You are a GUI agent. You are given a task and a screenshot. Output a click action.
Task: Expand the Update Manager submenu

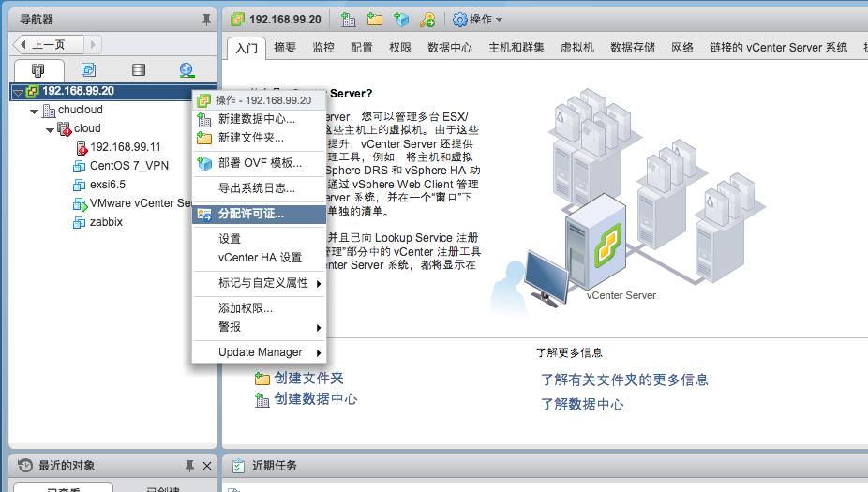pyautogui.click(x=259, y=352)
